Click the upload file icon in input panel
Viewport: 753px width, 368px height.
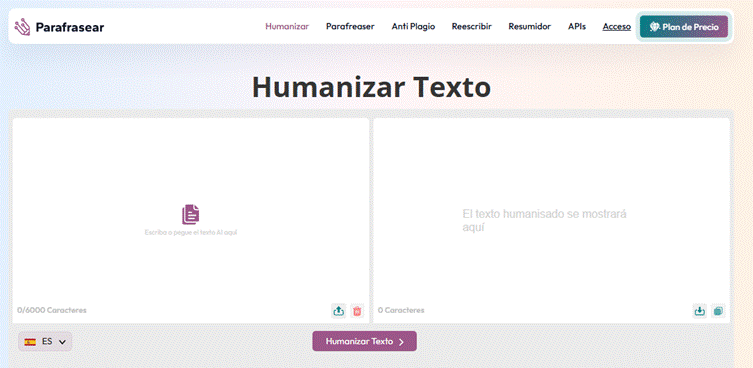(x=339, y=311)
